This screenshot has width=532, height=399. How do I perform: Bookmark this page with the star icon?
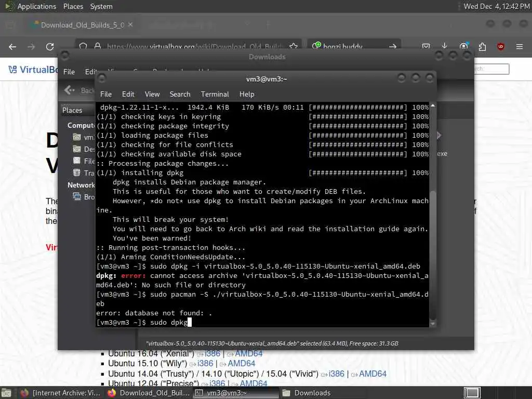click(x=294, y=46)
